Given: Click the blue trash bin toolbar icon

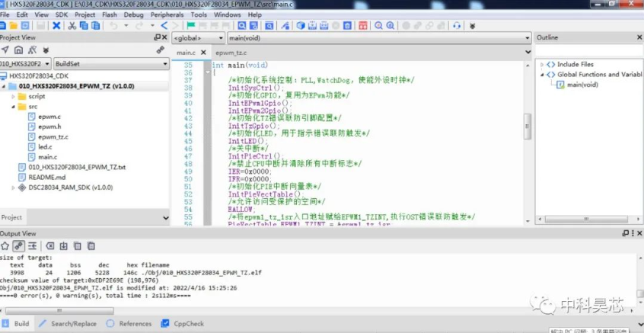Looking at the screenshot, I should click(347, 26).
